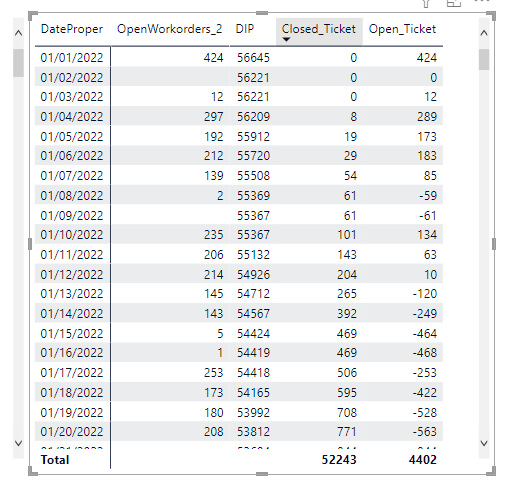The image size is (516, 490).
Task: Select date cell 01/20/2022
Action: (x=72, y=432)
